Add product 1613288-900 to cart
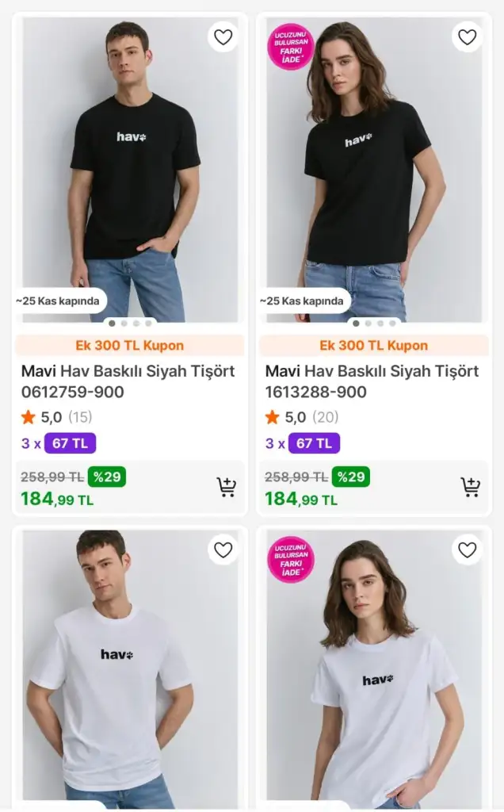The height and width of the screenshot is (812, 504). tap(471, 487)
